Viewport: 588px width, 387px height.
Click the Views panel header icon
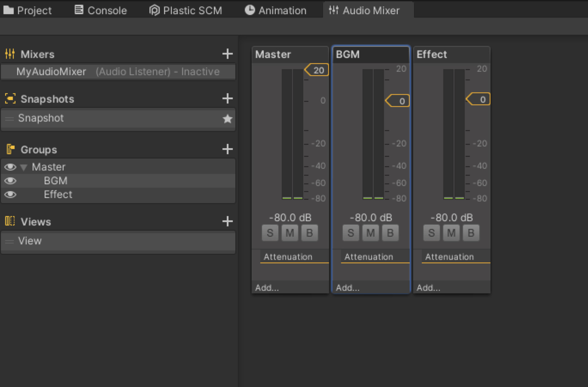click(x=9, y=221)
